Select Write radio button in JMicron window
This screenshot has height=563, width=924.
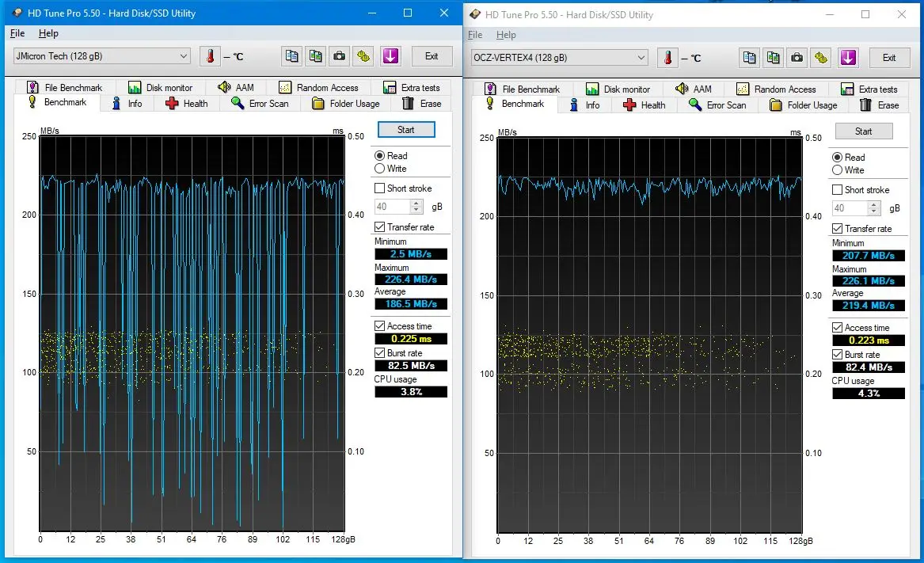coord(380,169)
